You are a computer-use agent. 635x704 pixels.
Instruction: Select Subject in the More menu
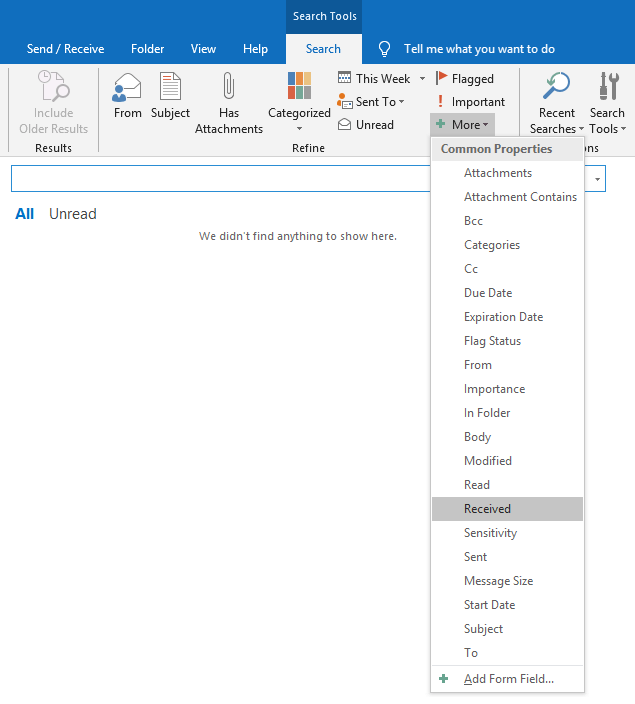507,629
